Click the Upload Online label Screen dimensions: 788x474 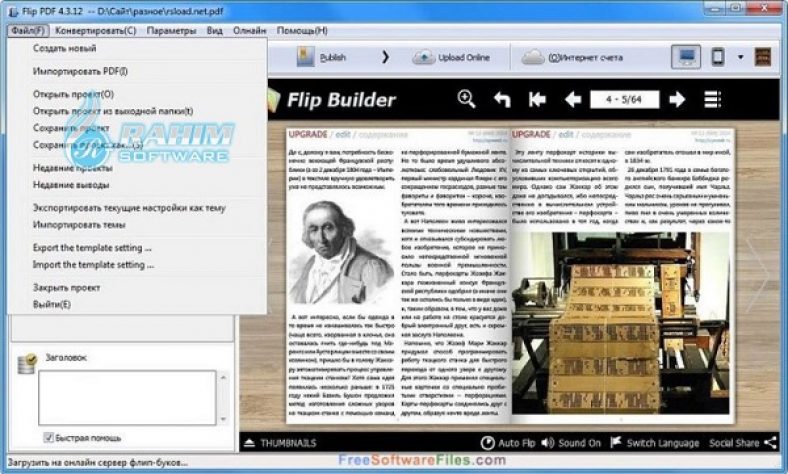(x=464, y=57)
